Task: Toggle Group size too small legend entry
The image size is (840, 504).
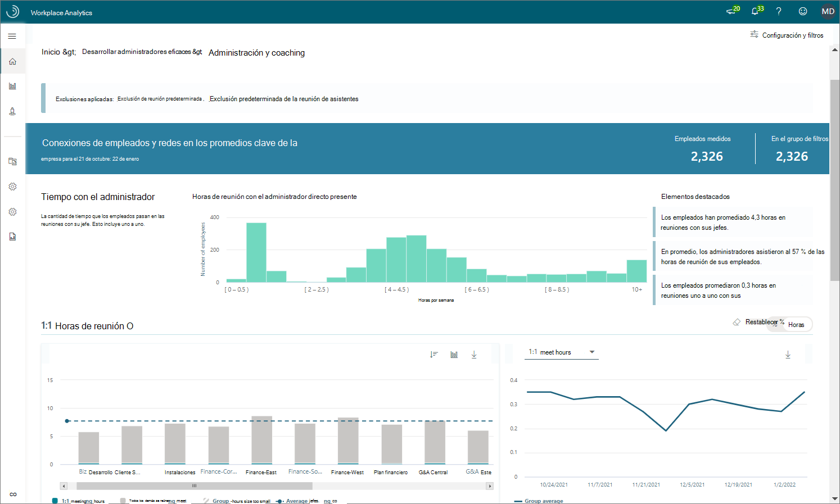Action: click(x=237, y=501)
